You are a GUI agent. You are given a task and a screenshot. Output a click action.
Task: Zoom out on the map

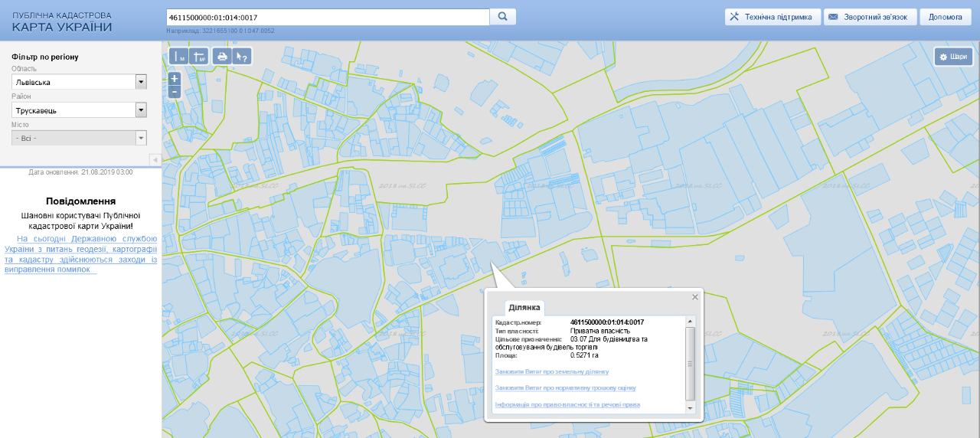pyautogui.click(x=175, y=92)
